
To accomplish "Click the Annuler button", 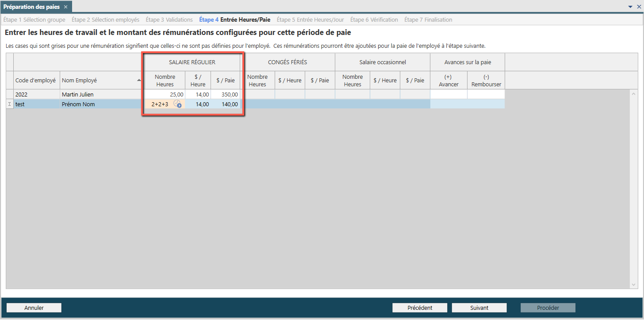I will coord(34,308).
